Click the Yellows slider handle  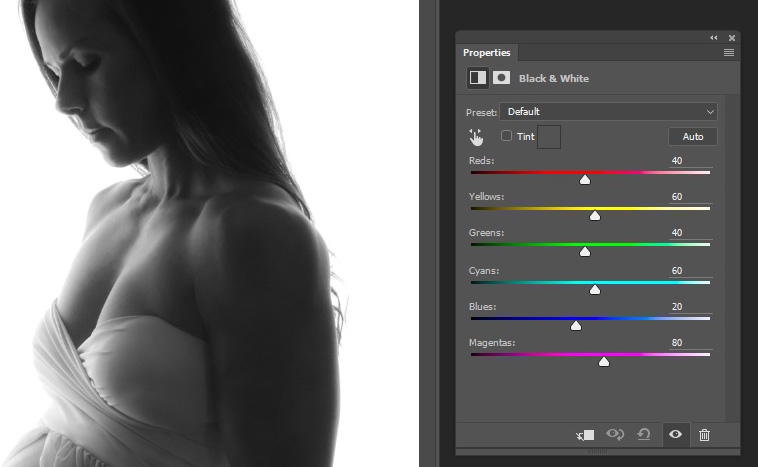click(595, 216)
